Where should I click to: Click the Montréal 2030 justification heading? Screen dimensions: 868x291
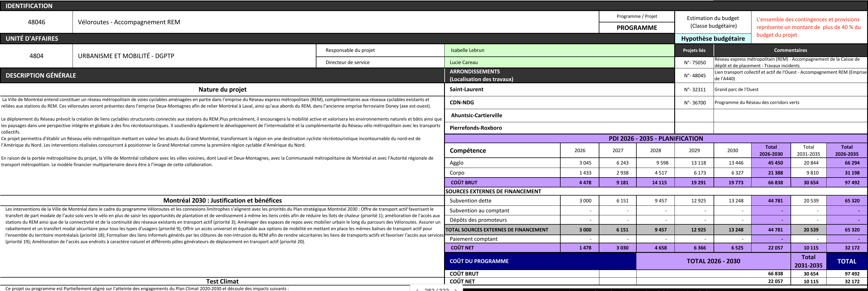pyautogui.click(x=222, y=200)
